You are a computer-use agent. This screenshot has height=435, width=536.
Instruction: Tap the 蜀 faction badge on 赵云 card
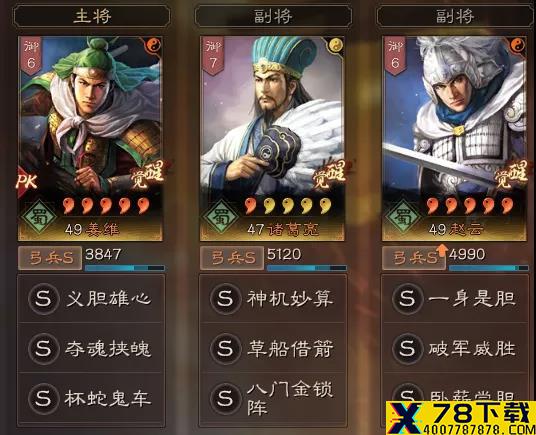[x=403, y=216]
